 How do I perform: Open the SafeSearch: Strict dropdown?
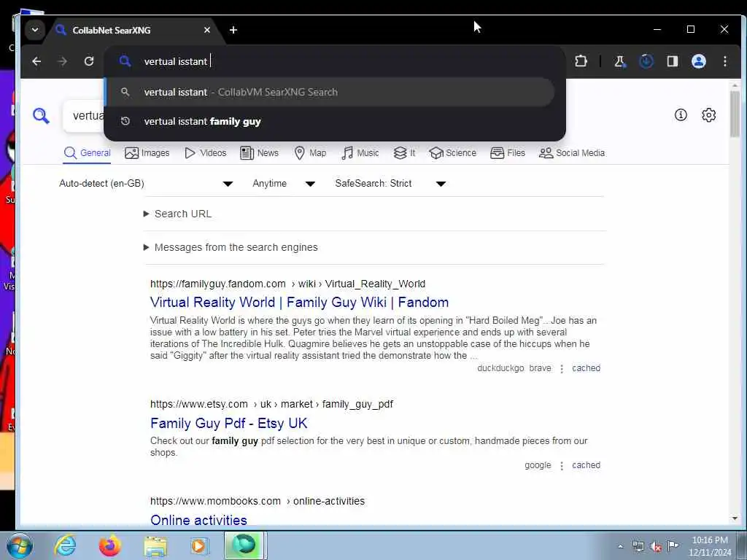[391, 183]
